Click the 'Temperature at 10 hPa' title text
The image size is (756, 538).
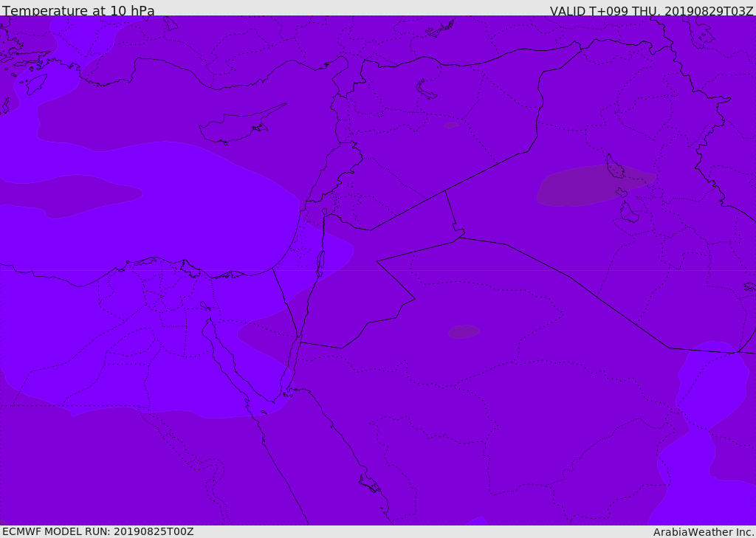tap(78, 10)
